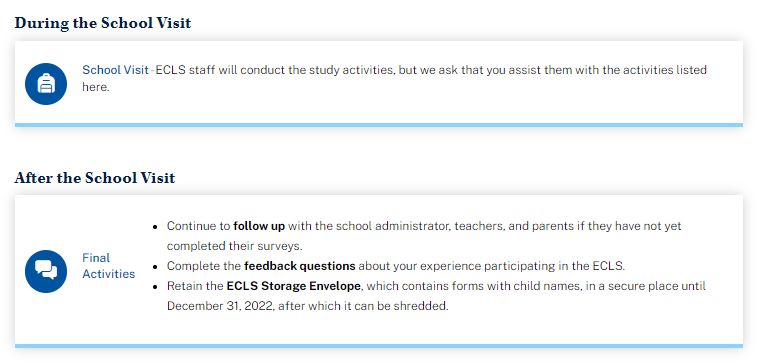Click the light blue bar under School Visit card
The height and width of the screenshot is (363, 759).
point(379,125)
